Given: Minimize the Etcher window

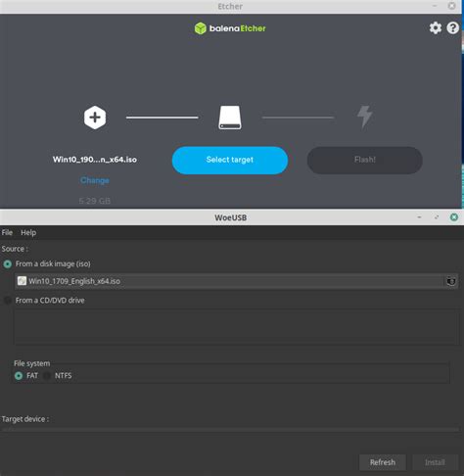Looking at the screenshot, I should click(x=435, y=6).
